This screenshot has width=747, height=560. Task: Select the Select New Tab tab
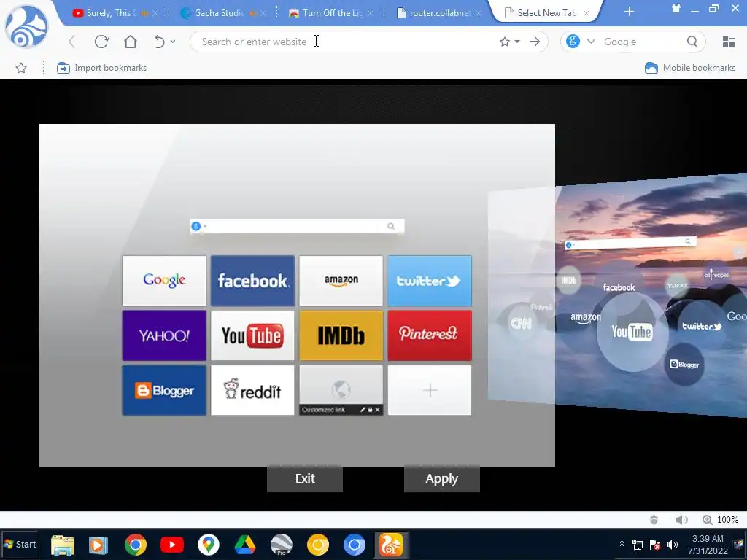point(547,13)
